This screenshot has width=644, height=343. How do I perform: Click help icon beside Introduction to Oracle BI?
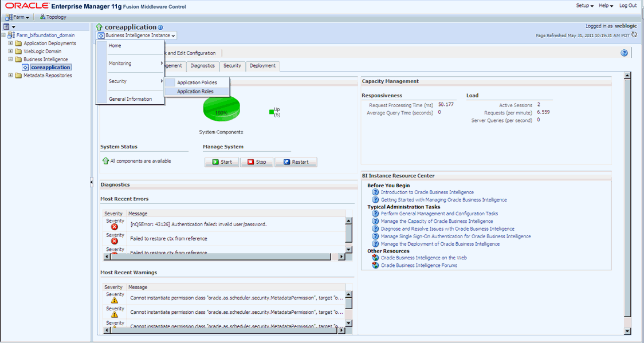coord(375,192)
